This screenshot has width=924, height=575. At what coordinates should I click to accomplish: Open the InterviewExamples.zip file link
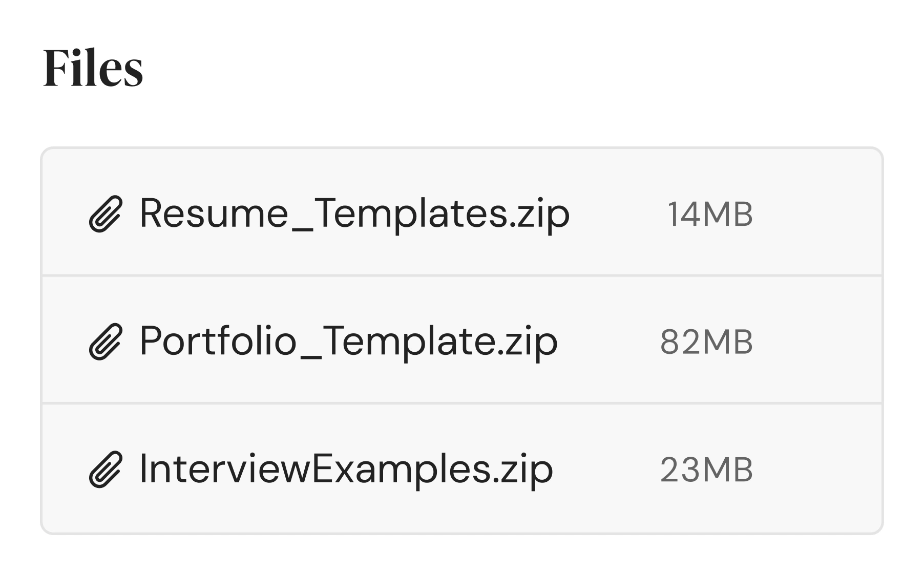coord(346,468)
